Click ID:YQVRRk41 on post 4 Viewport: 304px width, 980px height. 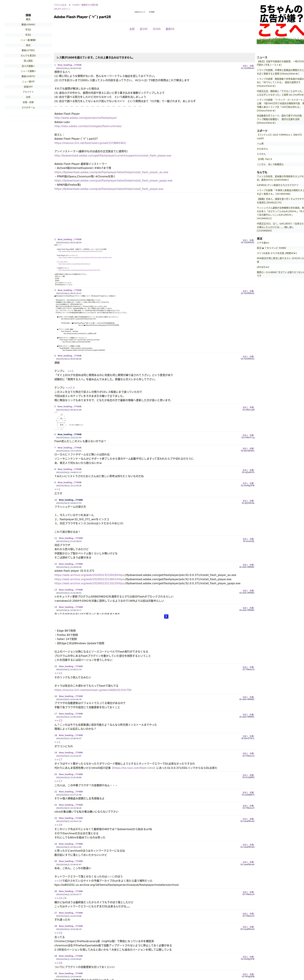click(248, 359)
